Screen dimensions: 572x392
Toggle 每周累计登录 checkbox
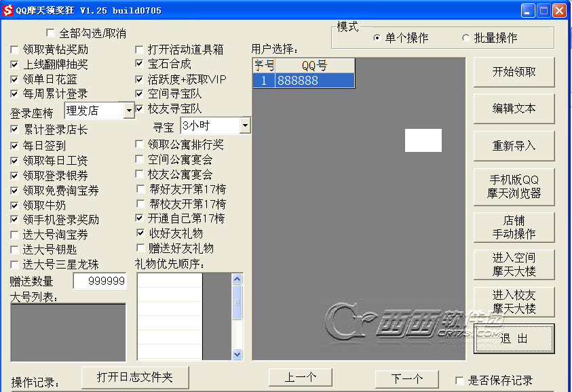15,94
